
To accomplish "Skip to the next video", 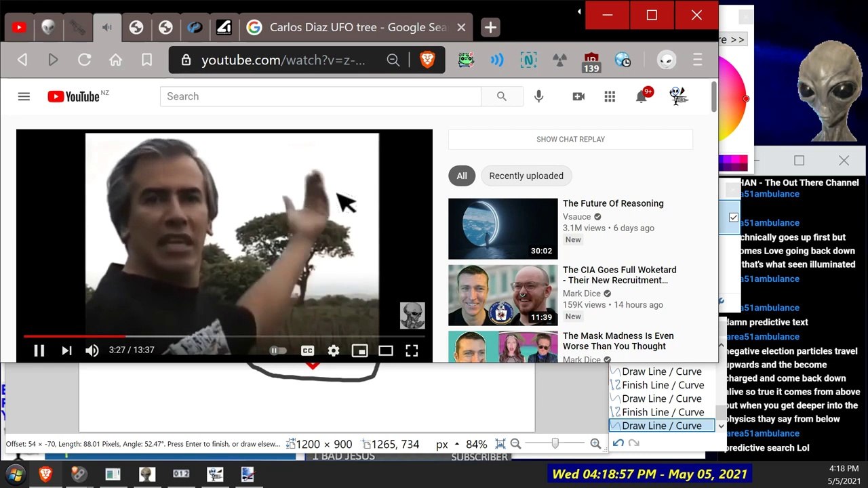I will (66, 350).
